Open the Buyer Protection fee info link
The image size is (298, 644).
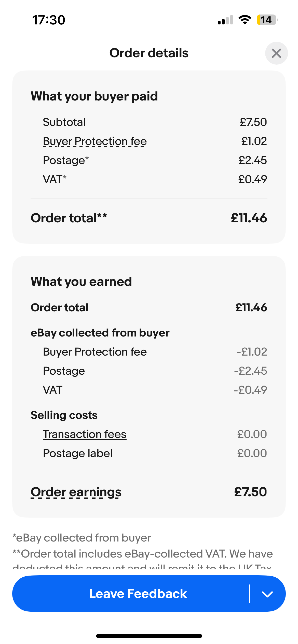point(95,141)
